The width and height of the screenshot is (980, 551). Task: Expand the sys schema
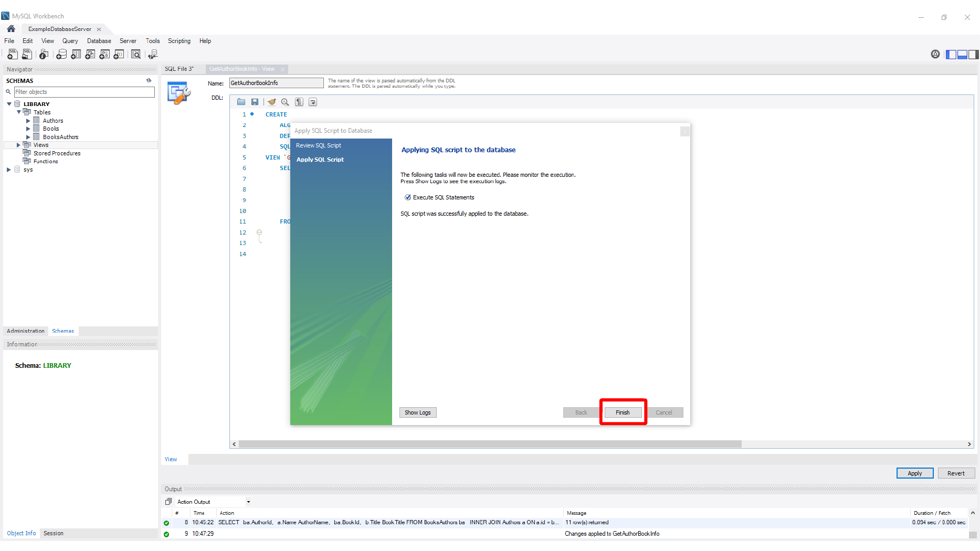9,169
